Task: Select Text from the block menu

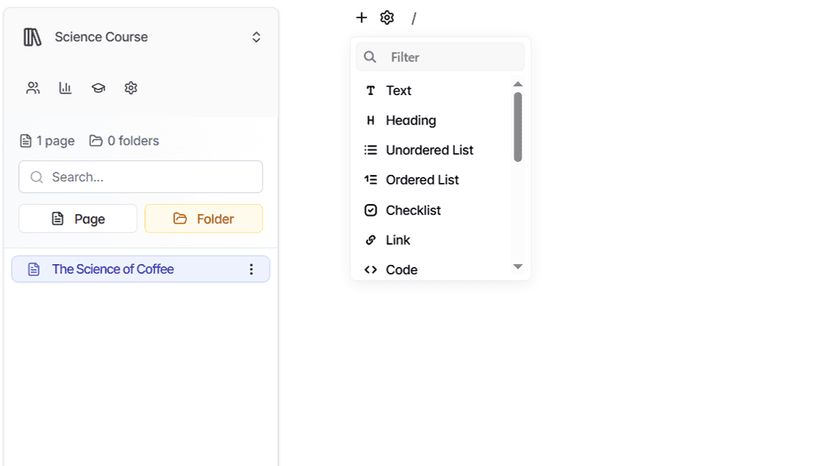Action: click(398, 91)
